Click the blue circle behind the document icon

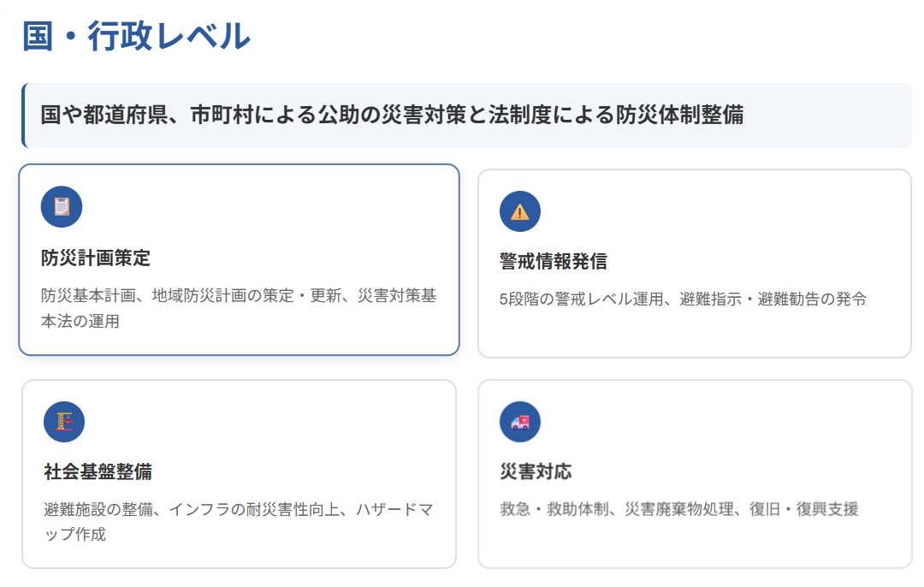pyautogui.click(x=61, y=206)
